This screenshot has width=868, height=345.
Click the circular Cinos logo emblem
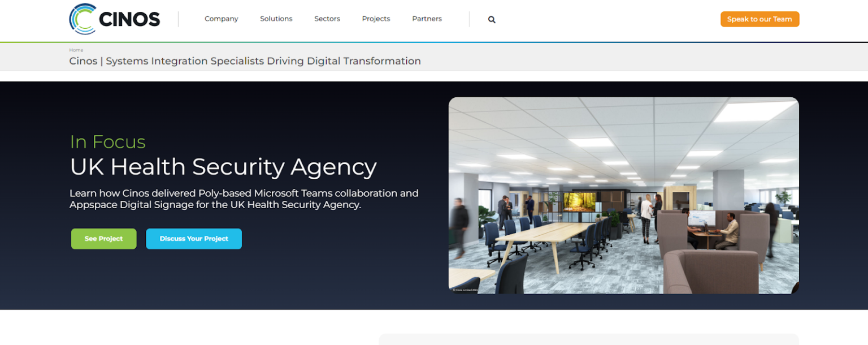(83, 19)
